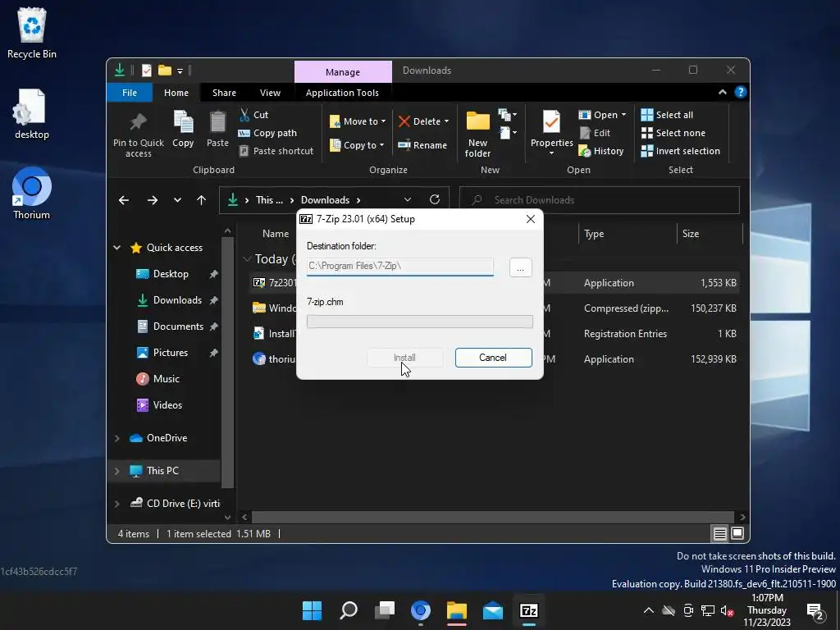
Task: Expand the This PC tree node
Action: [x=116, y=471]
